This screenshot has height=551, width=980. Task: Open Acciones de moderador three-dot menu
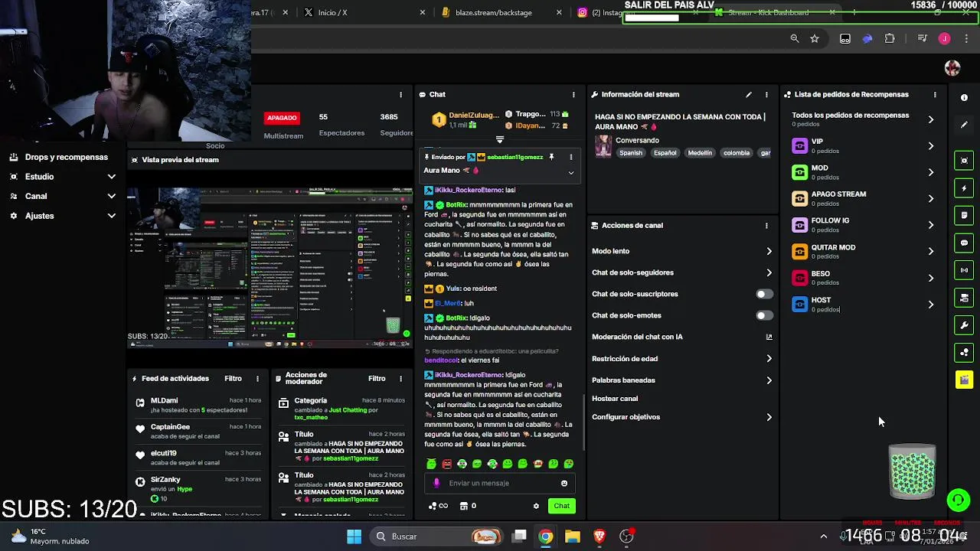point(400,379)
